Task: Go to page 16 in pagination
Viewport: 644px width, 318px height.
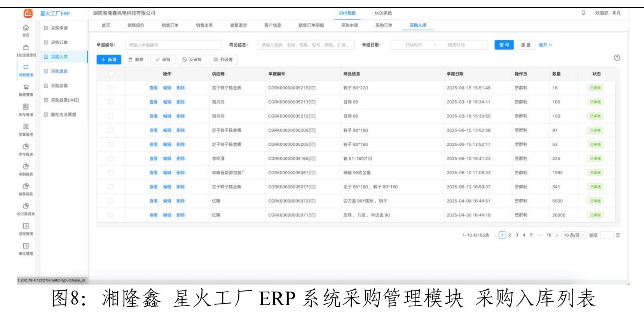Action: coord(549,235)
